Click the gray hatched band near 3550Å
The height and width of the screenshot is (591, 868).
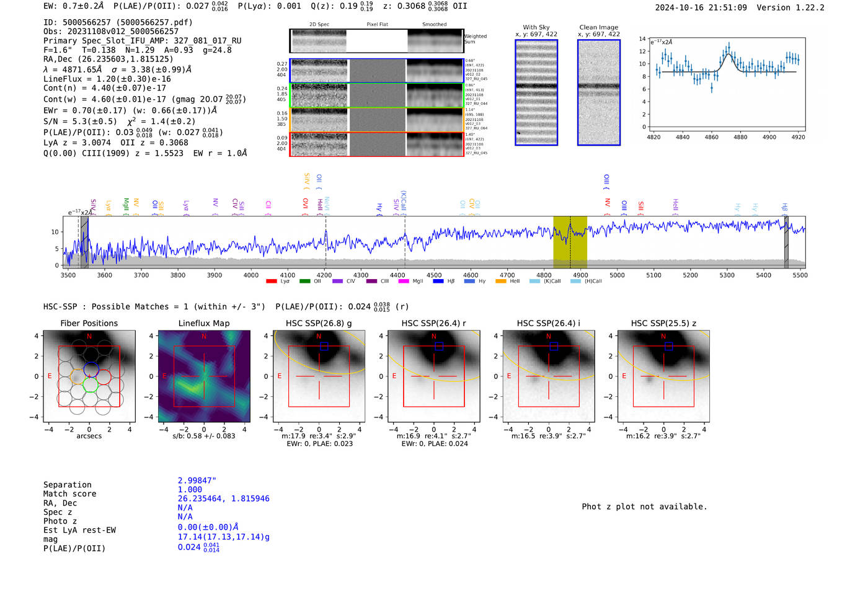tap(84, 242)
